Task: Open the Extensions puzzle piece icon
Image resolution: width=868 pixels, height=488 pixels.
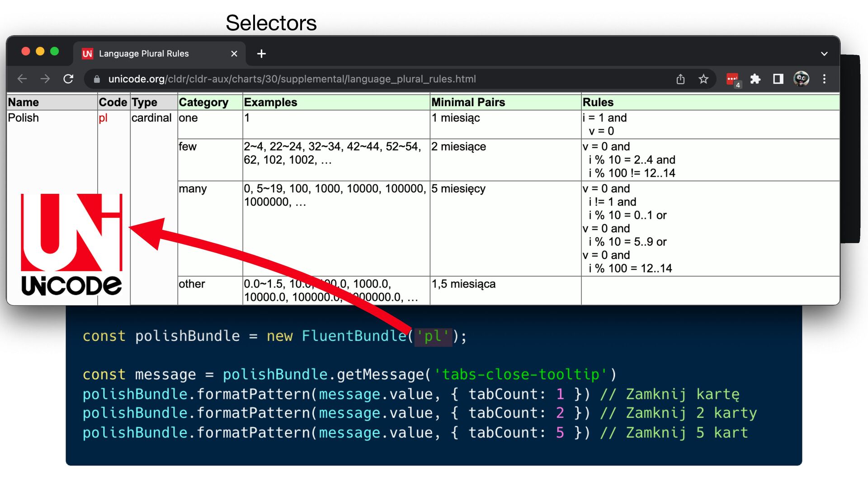Action: click(755, 79)
